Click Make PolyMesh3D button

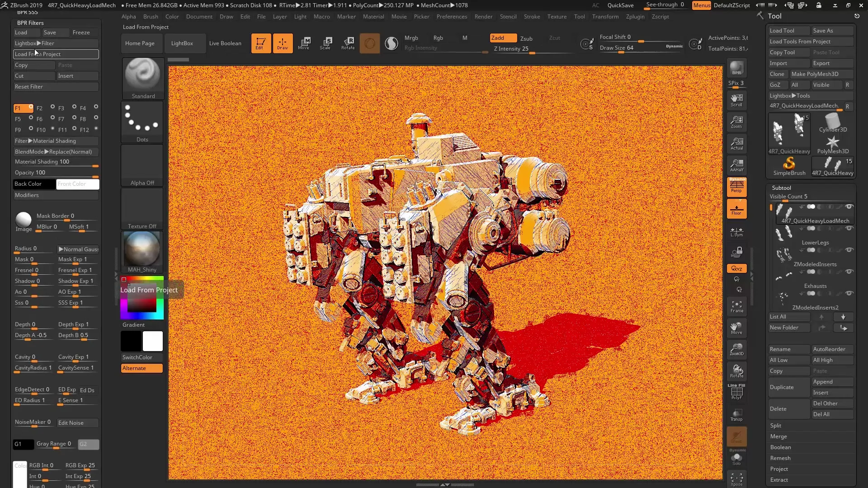click(821, 74)
